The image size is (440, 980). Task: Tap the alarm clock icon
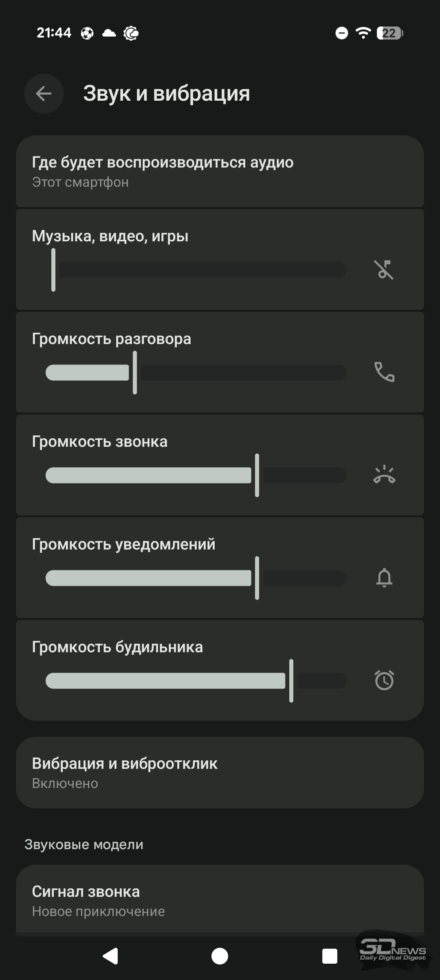tap(384, 680)
